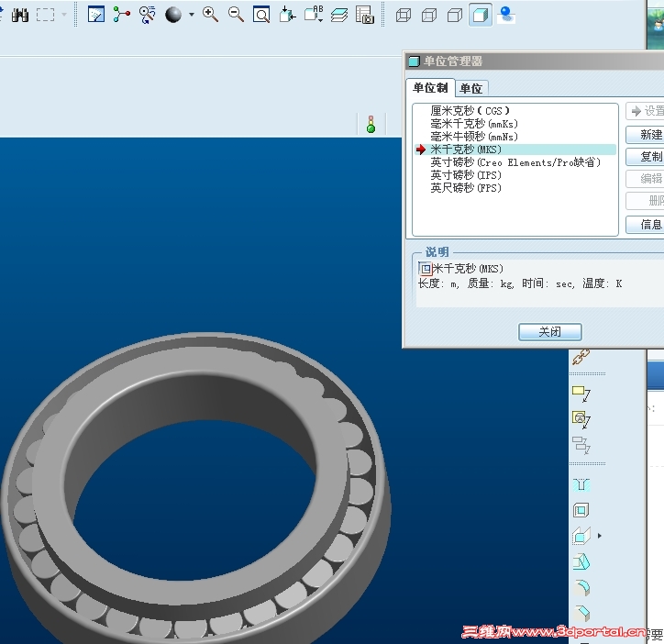Switch to no hidden display style
This screenshot has height=644, width=664.
point(455,16)
